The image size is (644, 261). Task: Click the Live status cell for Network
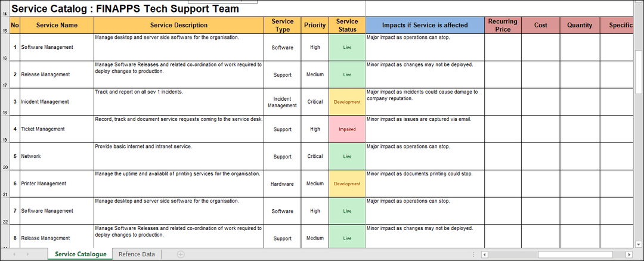pyautogui.click(x=347, y=157)
